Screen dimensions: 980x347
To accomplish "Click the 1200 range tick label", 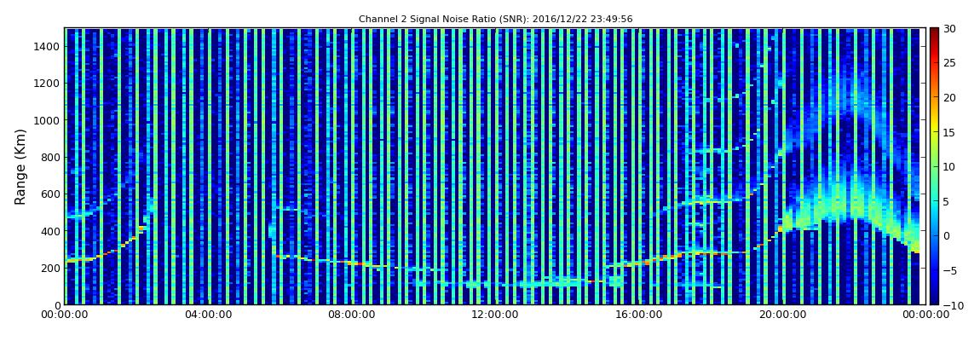I will pyautogui.click(x=48, y=84).
